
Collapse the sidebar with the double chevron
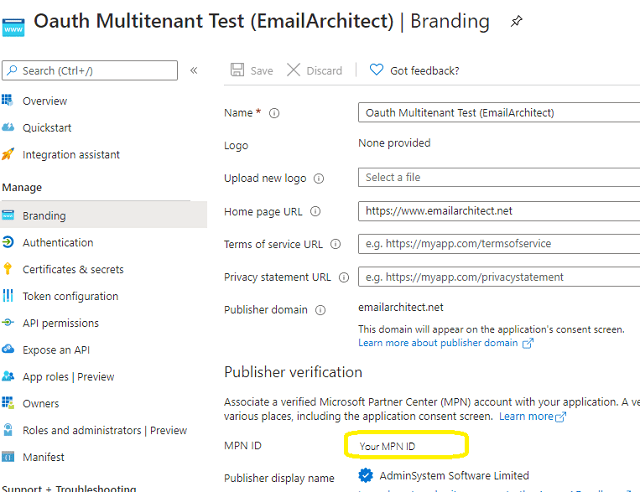pos(194,70)
